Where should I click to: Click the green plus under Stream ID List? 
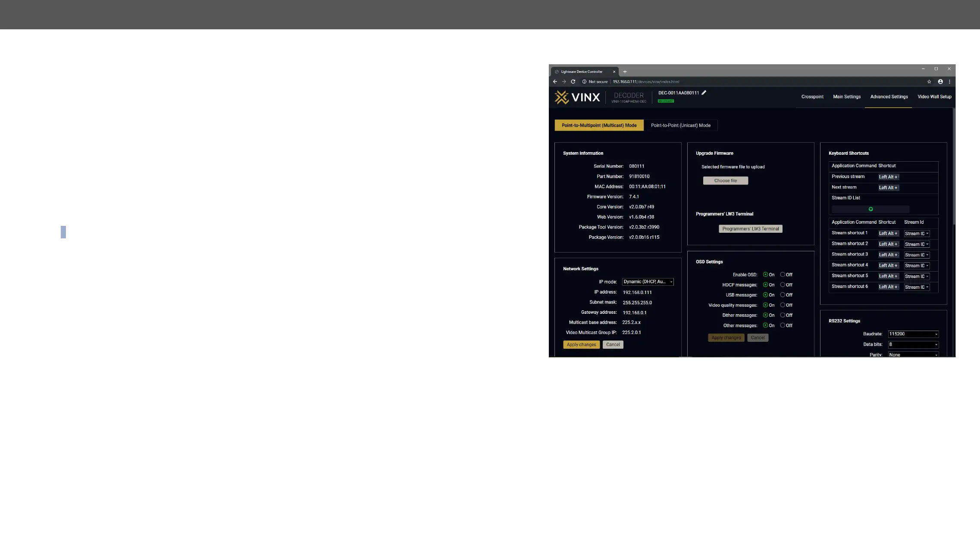pyautogui.click(x=870, y=209)
